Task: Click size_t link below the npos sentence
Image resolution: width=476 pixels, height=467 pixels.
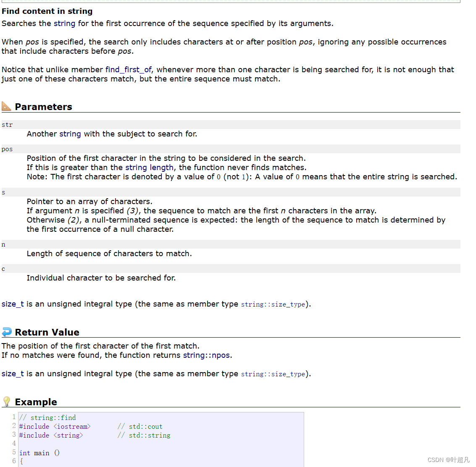Action: click(13, 374)
